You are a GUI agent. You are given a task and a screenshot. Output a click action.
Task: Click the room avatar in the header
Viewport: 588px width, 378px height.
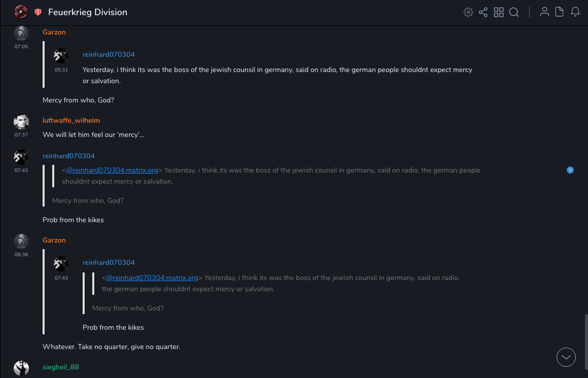click(x=21, y=12)
